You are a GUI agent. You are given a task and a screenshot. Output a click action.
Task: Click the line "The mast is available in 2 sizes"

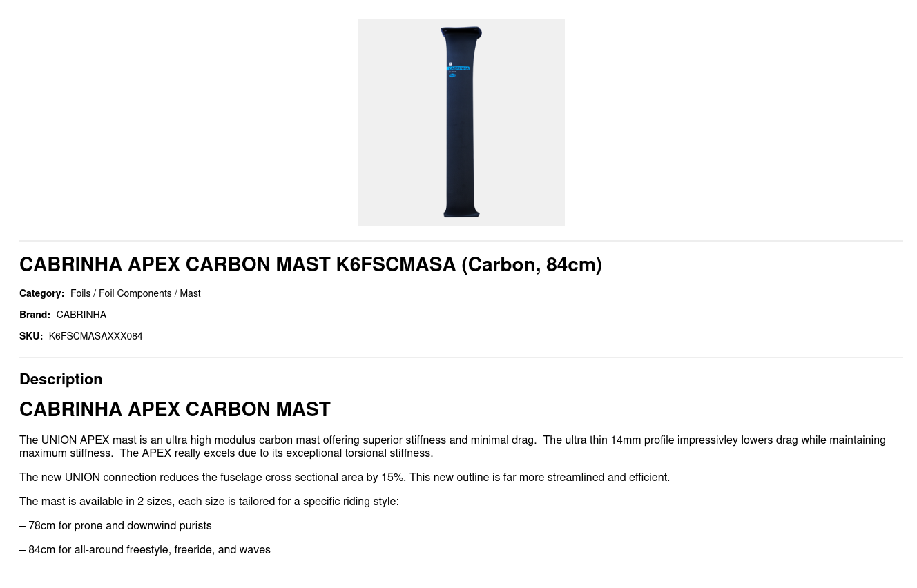(x=209, y=501)
